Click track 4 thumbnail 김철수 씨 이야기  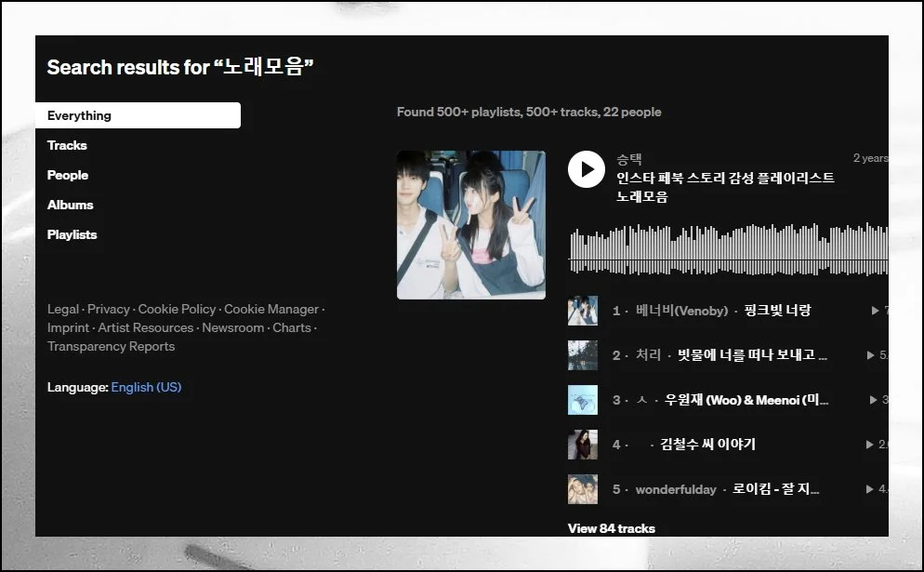(x=582, y=445)
